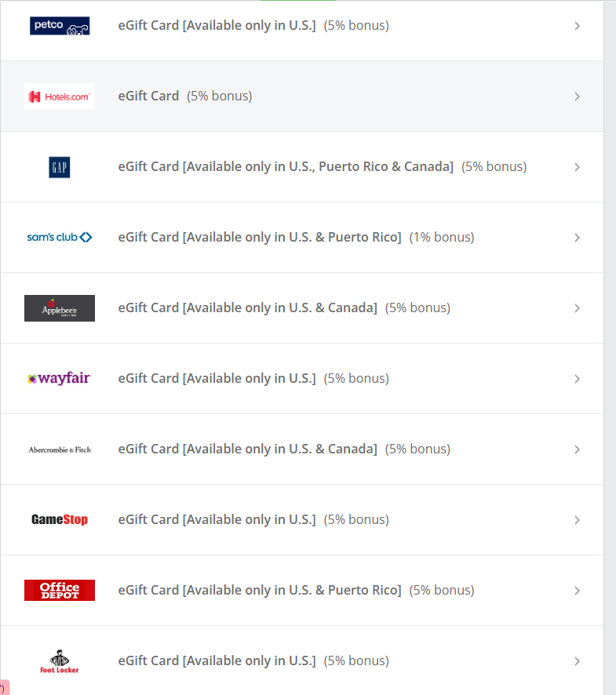Screen dimensions: 616x695
Task: Select GAP eGift Card text link
Action: tap(286, 167)
